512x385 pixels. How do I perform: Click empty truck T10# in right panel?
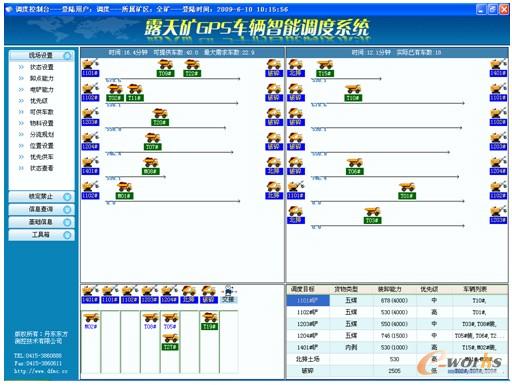[353, 92]
